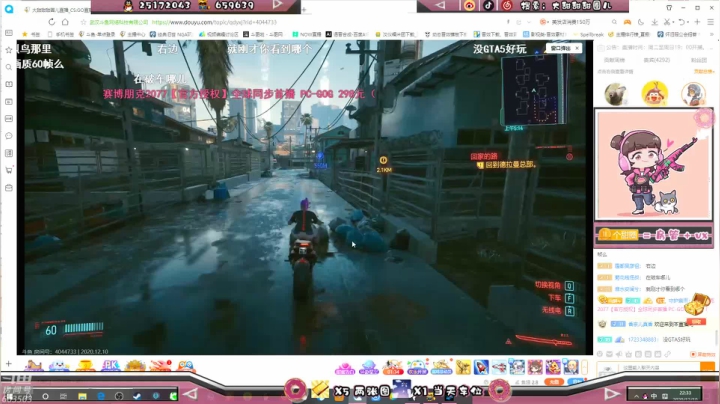Open the orange game controller icon
The width and height of the screenshot is (720, 404).
pyautogui.click(x=627, y=22)
